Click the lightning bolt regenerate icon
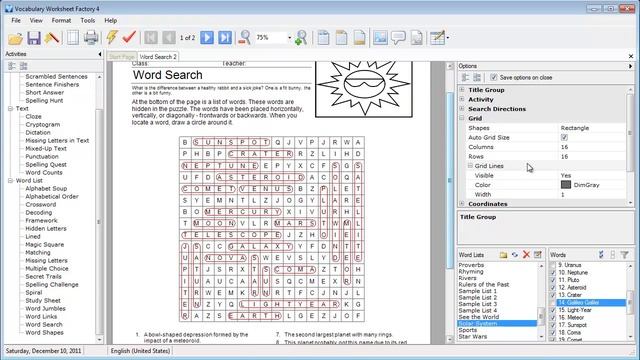This screenshot has width=640, height=360. point(111,38)
